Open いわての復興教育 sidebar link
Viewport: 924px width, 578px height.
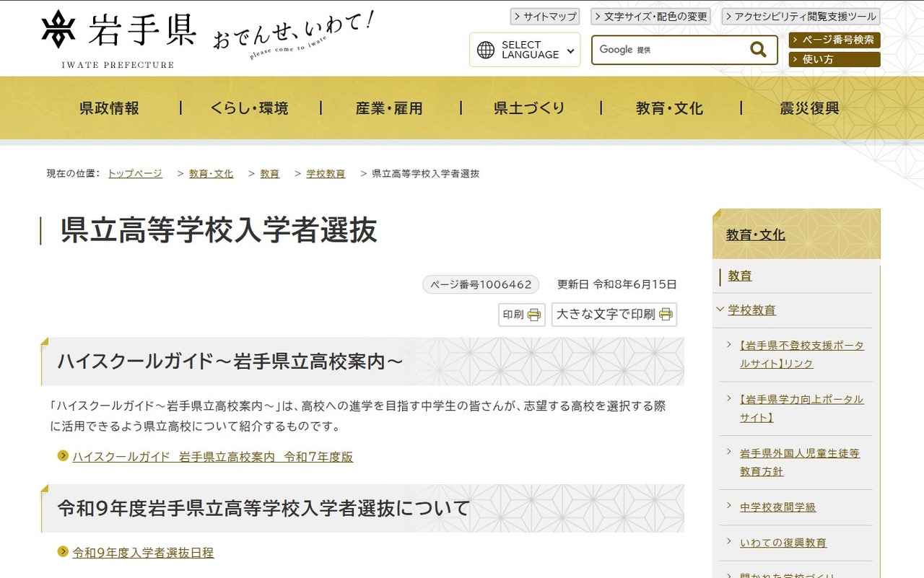[x=783, y=543]
